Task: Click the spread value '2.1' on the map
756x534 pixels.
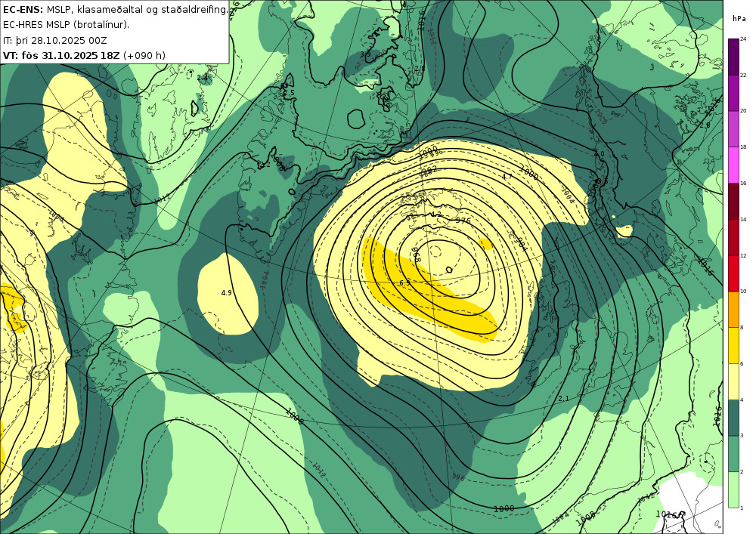Action: [x=563, y=398]
